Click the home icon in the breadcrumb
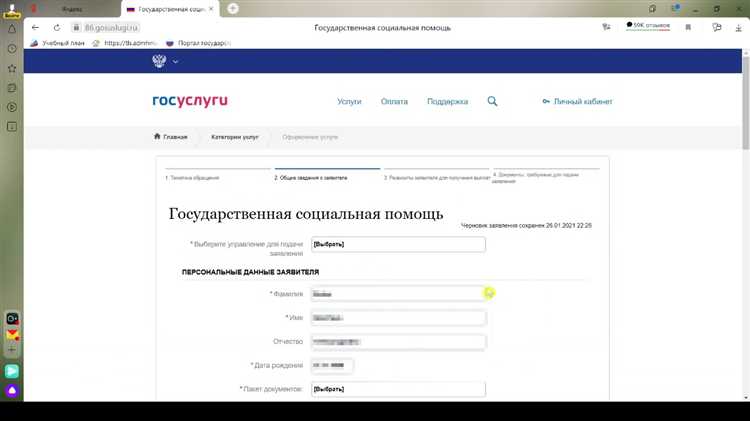This screenshot has height=421, width=750. coord(157,136)
